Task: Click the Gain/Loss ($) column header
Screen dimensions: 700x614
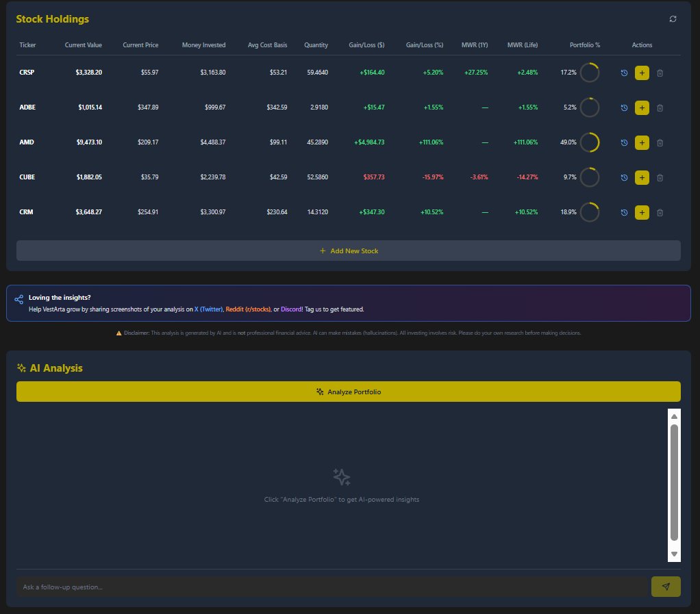Action: (366, 45)
